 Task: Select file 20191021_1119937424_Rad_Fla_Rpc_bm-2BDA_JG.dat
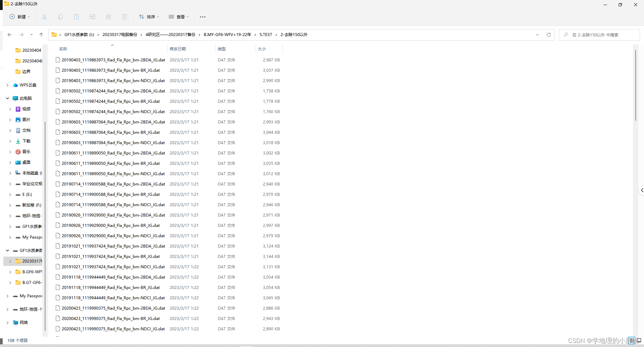[113, 246]
